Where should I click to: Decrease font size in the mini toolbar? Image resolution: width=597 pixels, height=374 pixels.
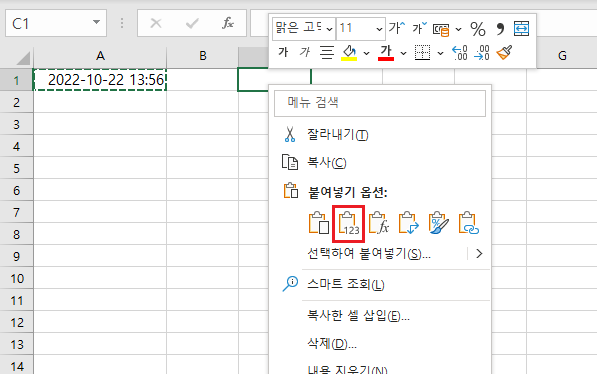pos(420,28)
